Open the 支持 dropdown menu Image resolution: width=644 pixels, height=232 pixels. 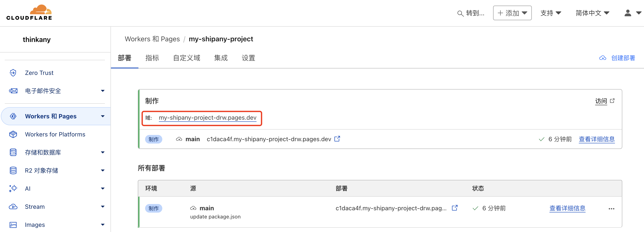point(551,13)
